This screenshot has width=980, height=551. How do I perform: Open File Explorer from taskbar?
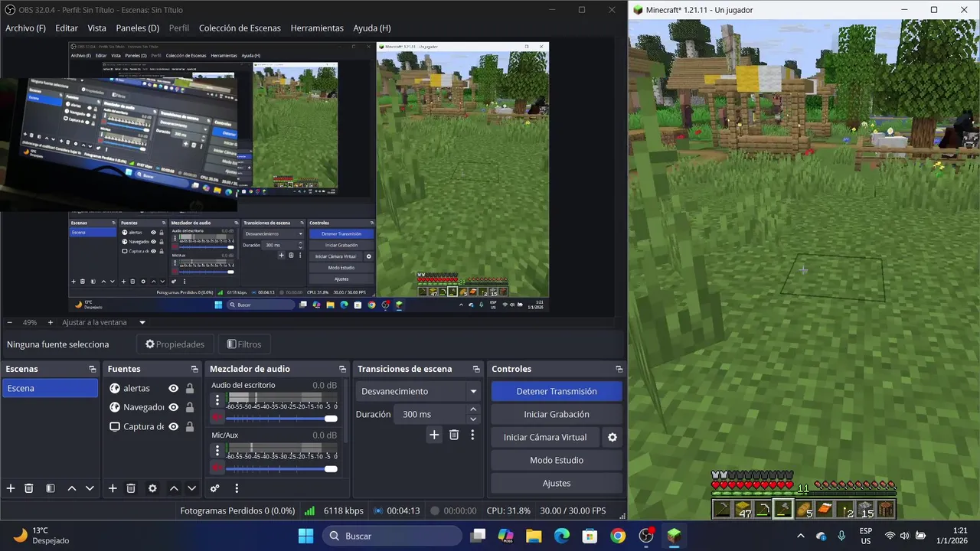534,536
